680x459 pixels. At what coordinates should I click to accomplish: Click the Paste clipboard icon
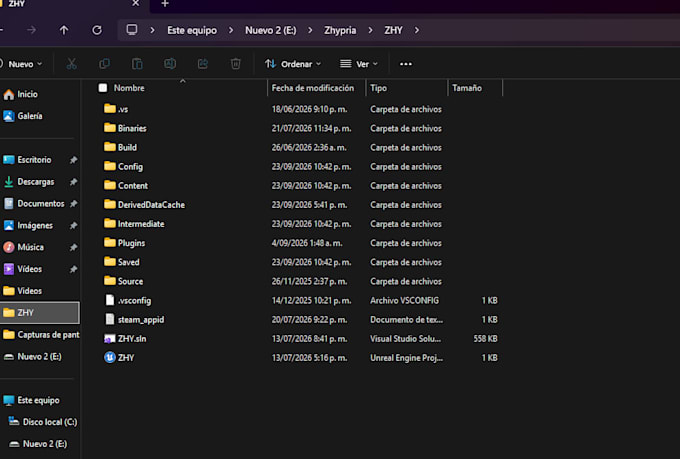click(x=137, y=64)
